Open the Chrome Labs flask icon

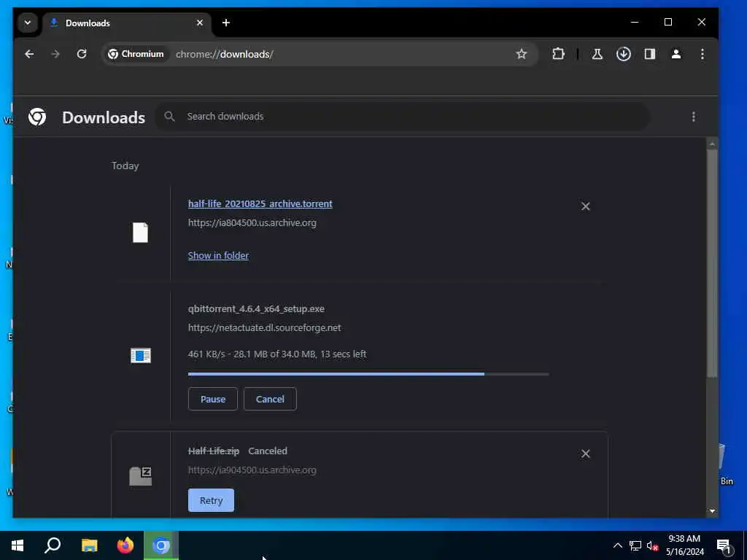(x=597, y=54)
